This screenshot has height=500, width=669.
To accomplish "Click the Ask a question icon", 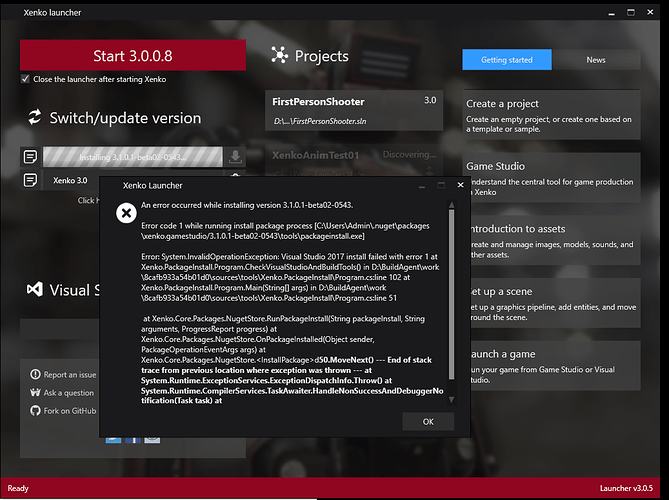I will (35, 392).
